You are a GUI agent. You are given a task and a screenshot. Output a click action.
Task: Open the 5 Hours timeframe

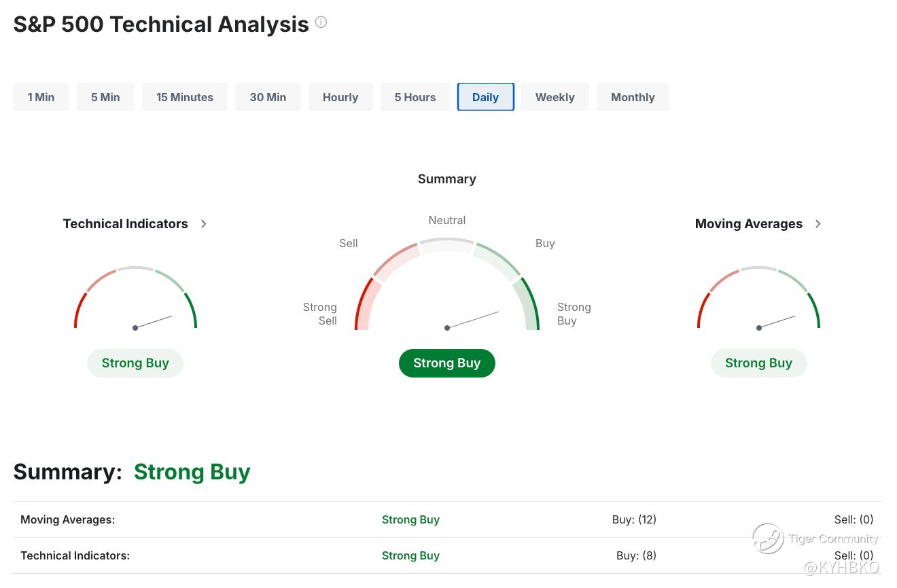click(x=415, y=97)
